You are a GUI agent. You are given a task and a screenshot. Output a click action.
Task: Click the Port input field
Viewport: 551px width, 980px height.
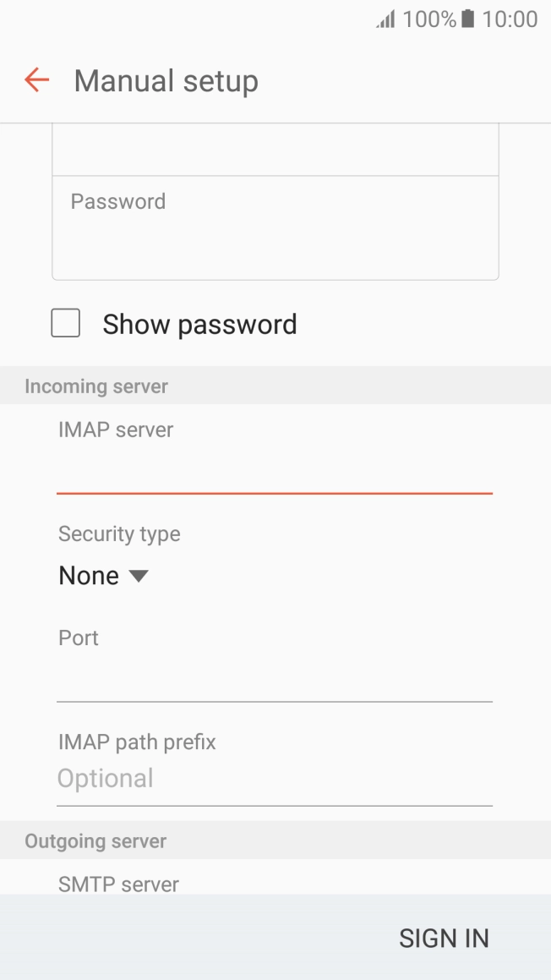click(x=275, y=676)
